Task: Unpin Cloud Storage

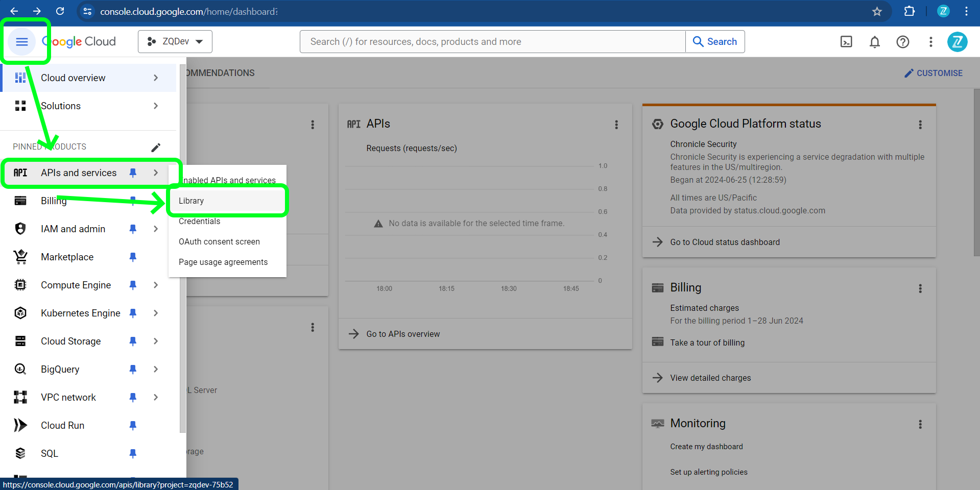Action: 133,341
